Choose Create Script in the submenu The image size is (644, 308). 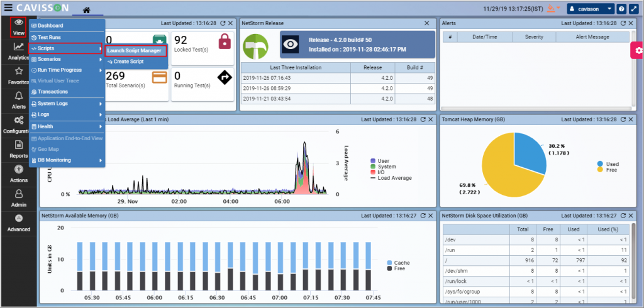pyautogui.click(x=136, y=62)
